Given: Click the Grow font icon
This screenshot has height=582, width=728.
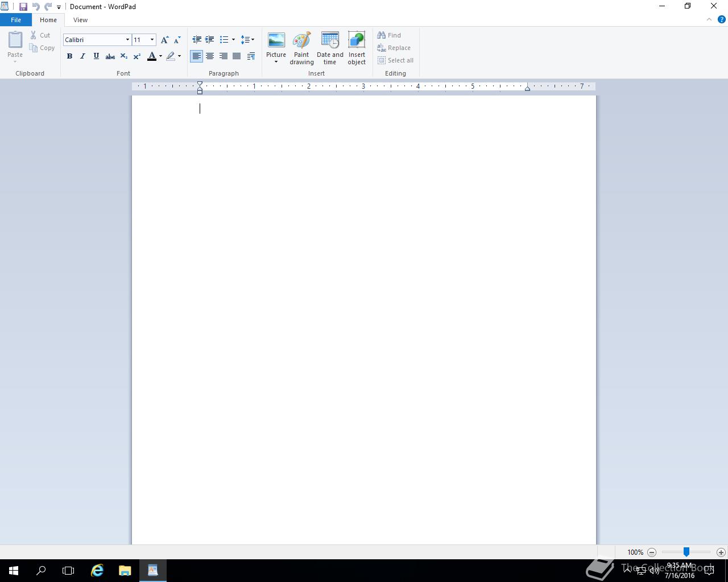Looking at the screenshot, I should point(164,40).
